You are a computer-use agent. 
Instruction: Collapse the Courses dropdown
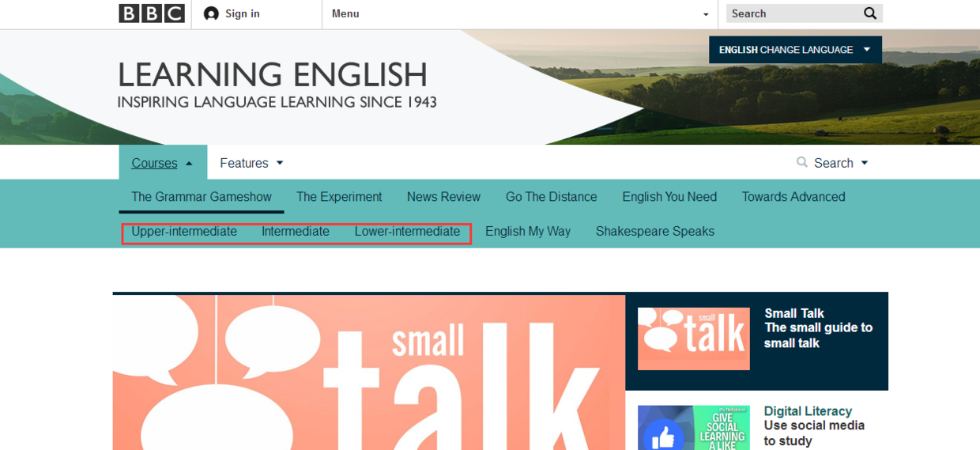click(x=163, y=163)
